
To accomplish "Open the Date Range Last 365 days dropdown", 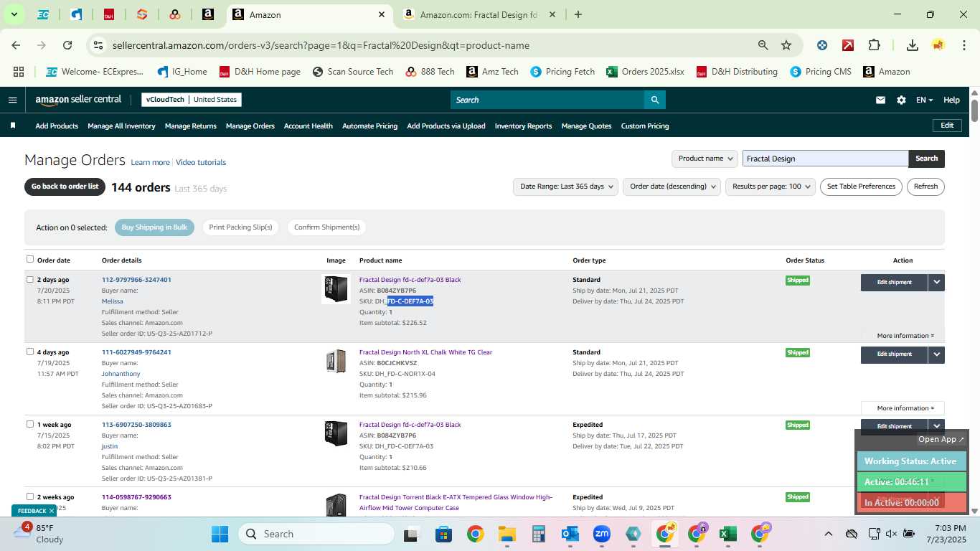I will point(565,187).
